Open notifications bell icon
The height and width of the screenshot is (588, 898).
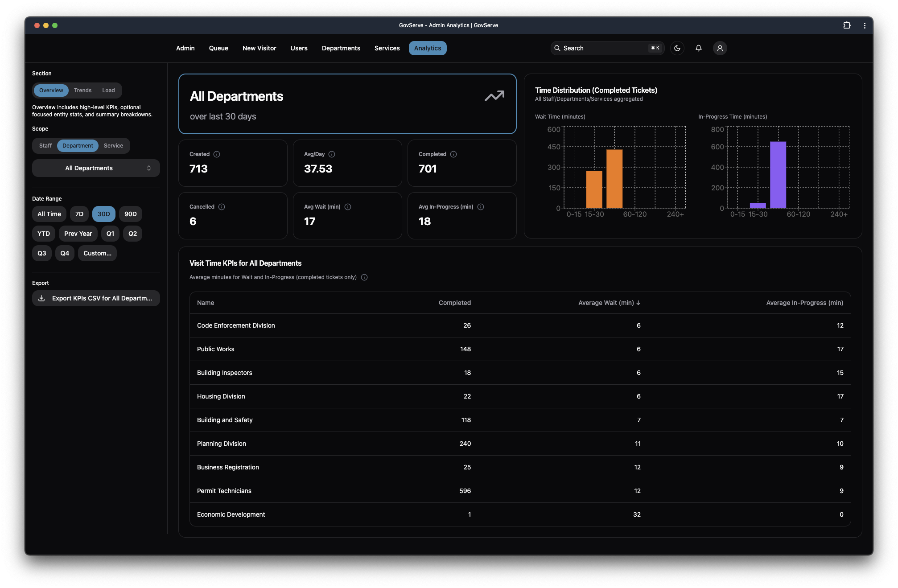pos(698,48)
